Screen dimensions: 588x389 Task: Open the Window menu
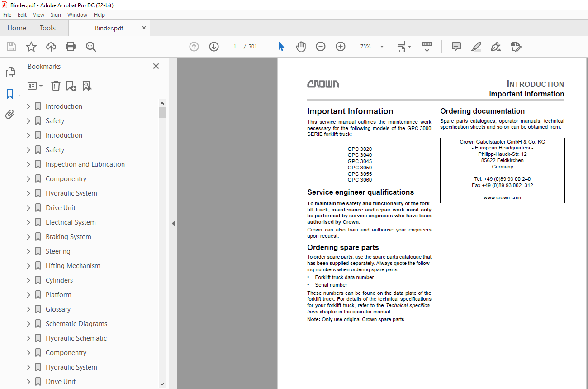tap(77, 15)
